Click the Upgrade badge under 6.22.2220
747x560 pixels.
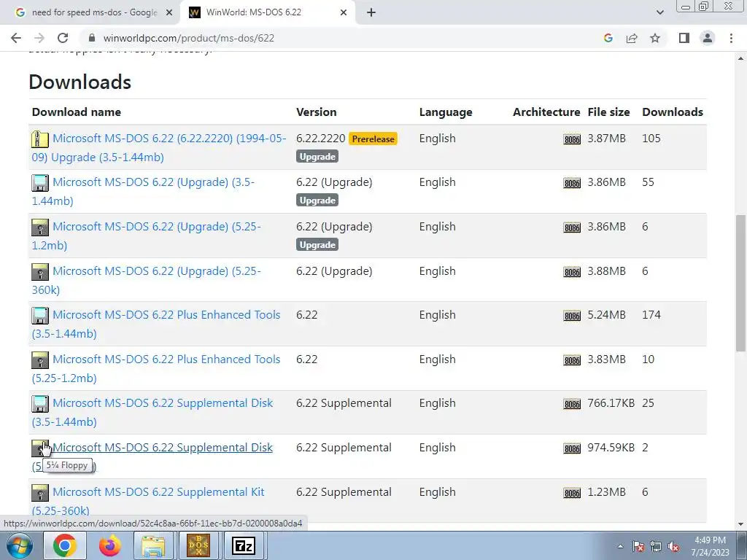coord(317,157)
